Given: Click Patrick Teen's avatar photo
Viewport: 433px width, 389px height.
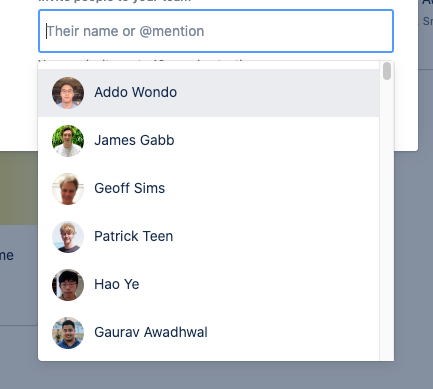Looking at the screenshot, I should pyautogui.click(x=68, y=237).
